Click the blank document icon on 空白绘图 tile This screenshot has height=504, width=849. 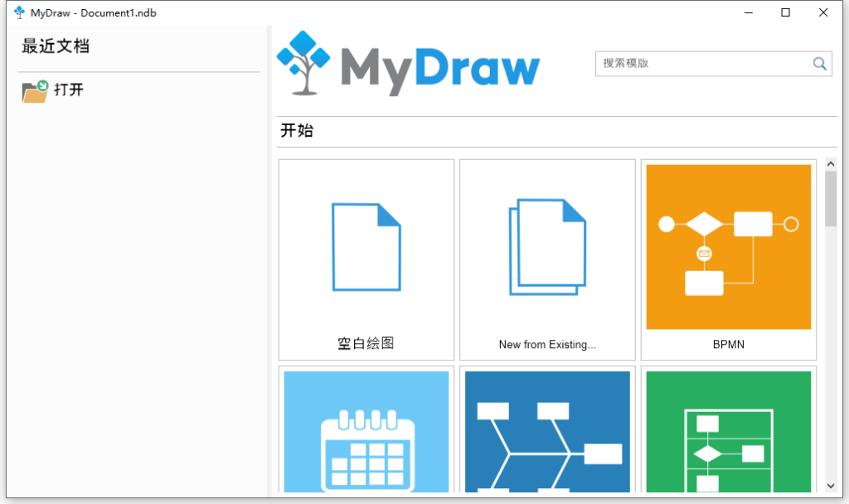pos(366,245)
